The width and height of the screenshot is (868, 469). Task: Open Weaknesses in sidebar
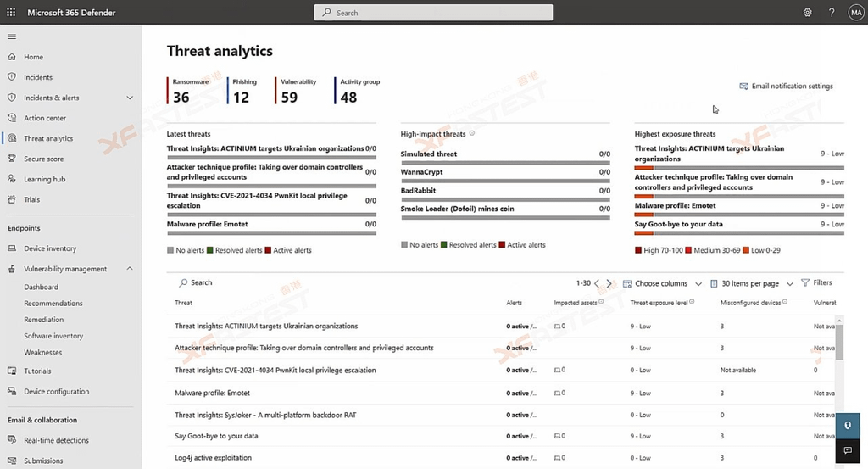point(42,352)
